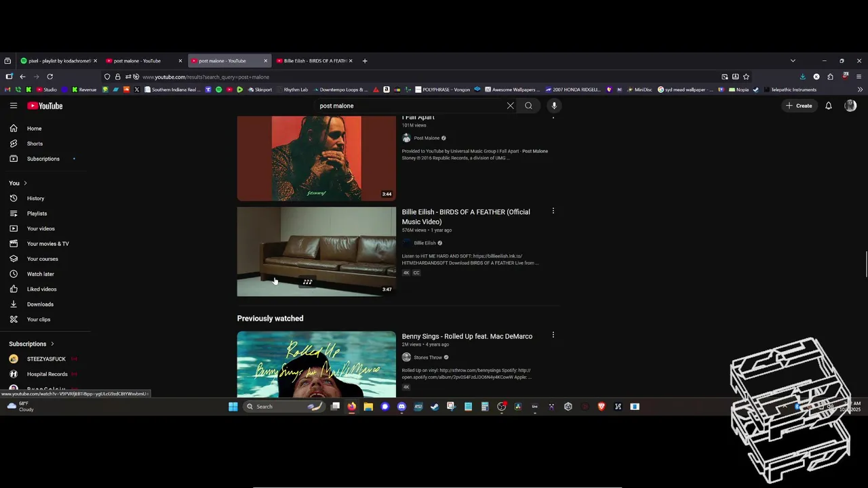Image resolution: width=868 pixels, height=488 pixels.
Task: Play the BIRDS OF A FEATHER thumbnail
Action: click(x=316, y=251)
